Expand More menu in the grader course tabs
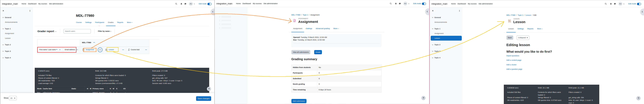Screen dimensions: 644x104 click(x=129, y=23)
